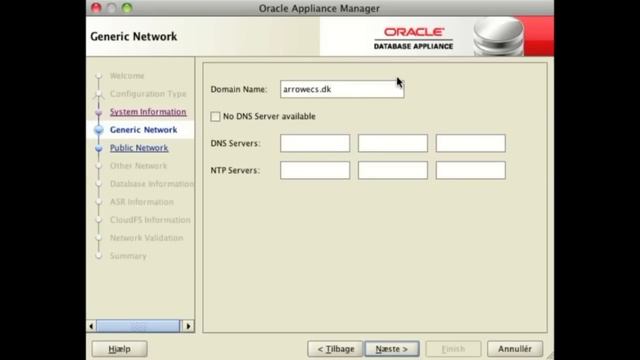The height and width of the screenshot is (360, 640).
Task: Click the red close window button
Action: click(96, 8)
